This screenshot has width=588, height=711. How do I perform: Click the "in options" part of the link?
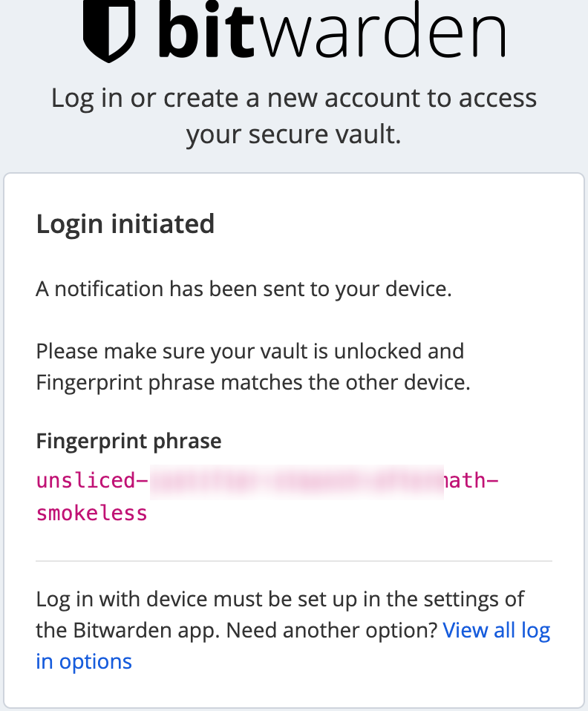(x=84, y=662)
